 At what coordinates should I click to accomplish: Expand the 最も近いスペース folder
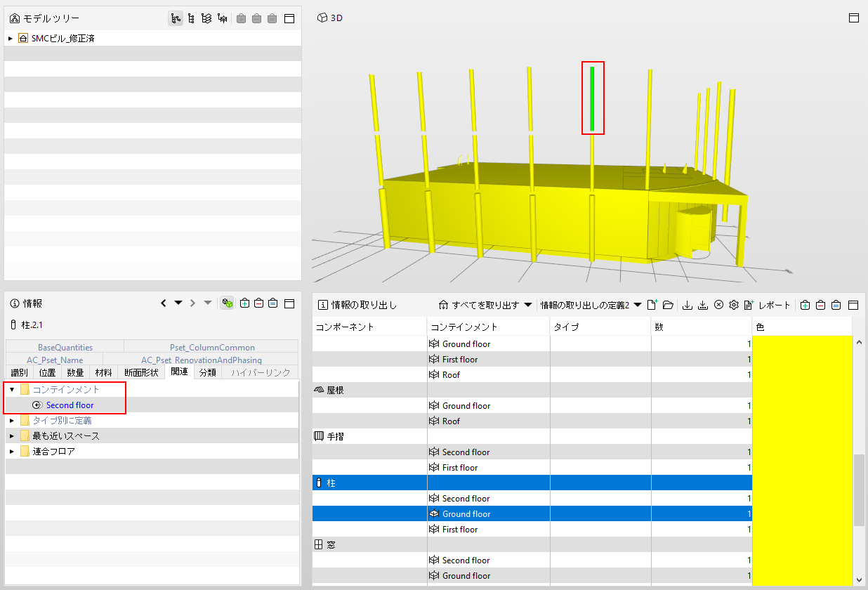coord(12,436)
